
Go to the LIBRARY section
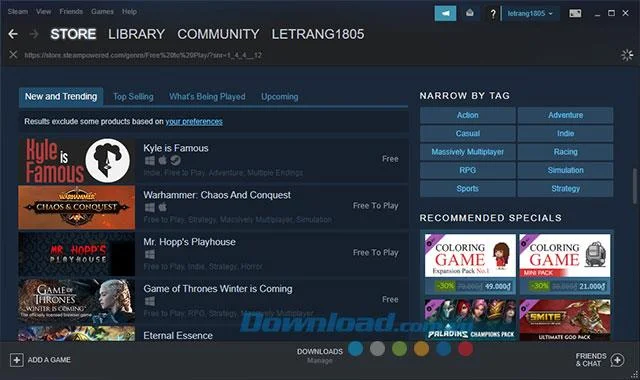click(x=136, y=34)
